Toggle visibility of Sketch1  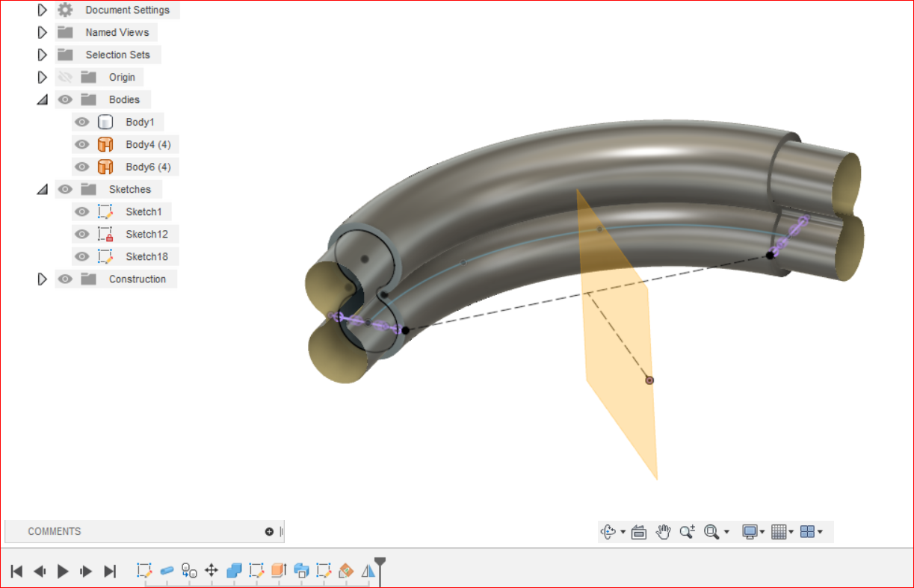(x=82, y=211)
